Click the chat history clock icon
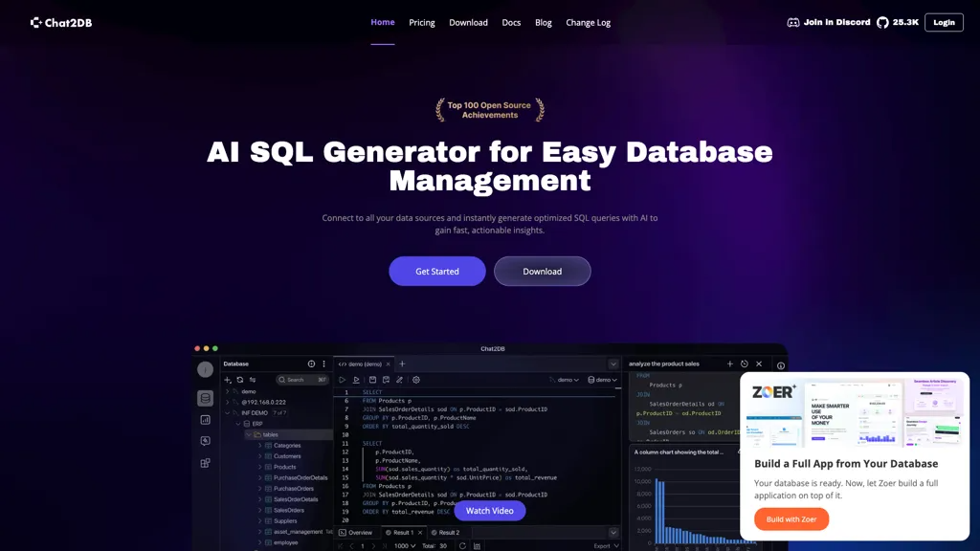The width and height of the screenshot is (980, 551). click(x=745, y=364)
